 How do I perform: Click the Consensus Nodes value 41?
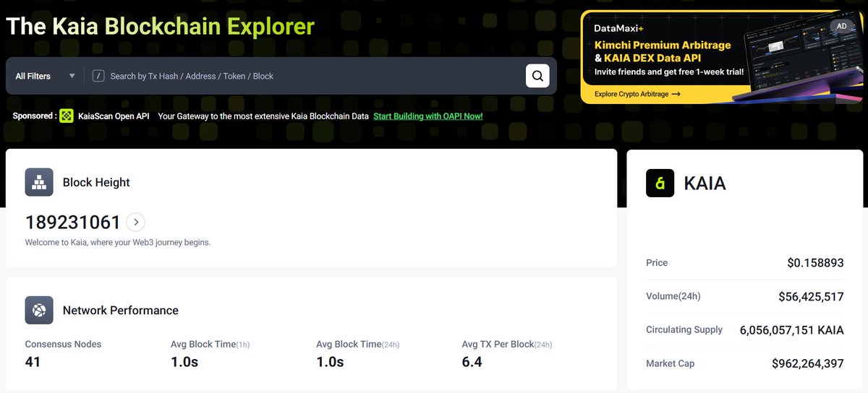33,361
